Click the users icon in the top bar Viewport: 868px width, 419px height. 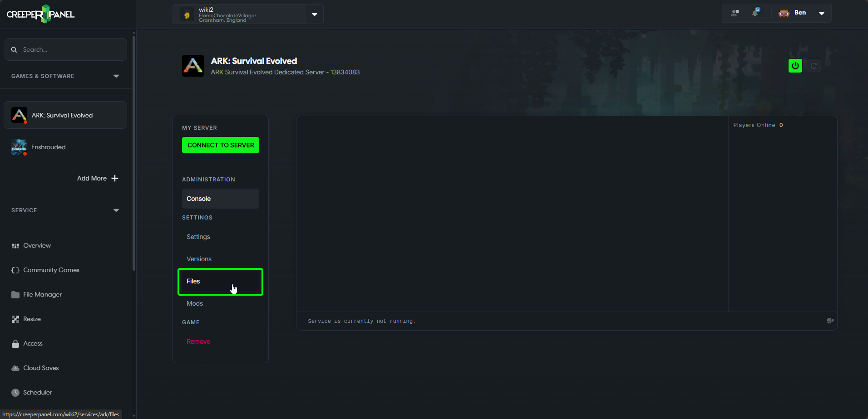coord(735,13)
